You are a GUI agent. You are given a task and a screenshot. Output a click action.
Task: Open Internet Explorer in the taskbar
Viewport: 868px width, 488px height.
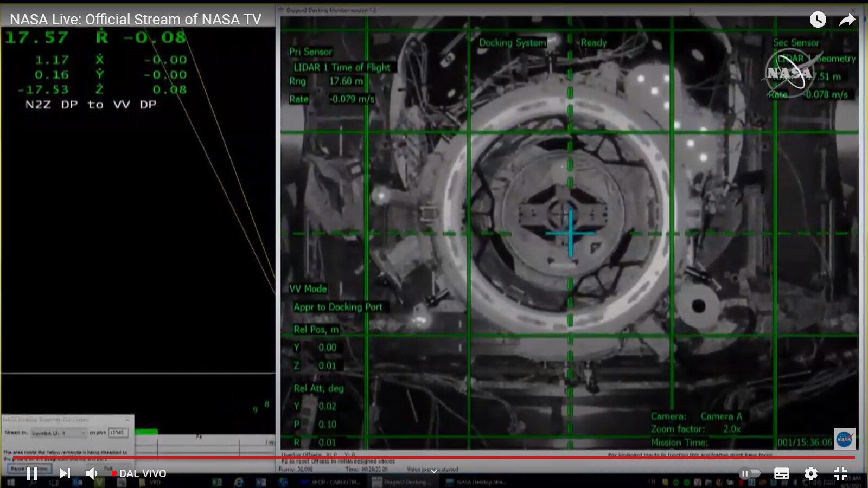238,482
